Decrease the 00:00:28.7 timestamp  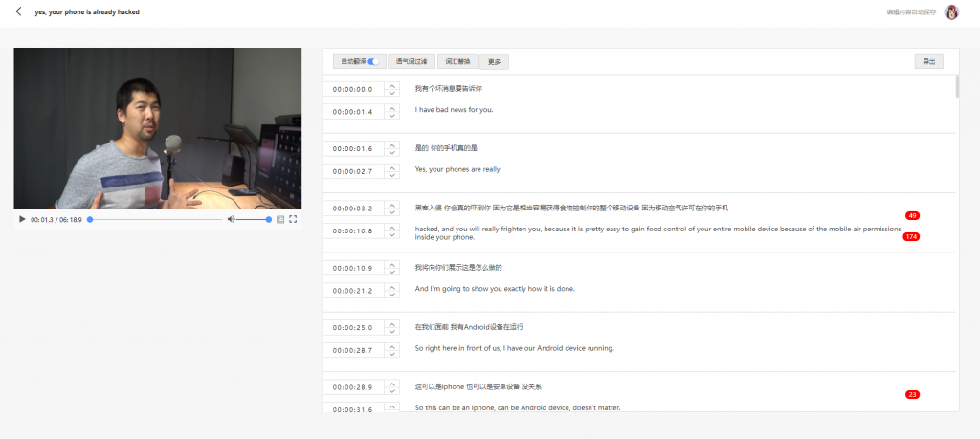(x=391, y=354)
